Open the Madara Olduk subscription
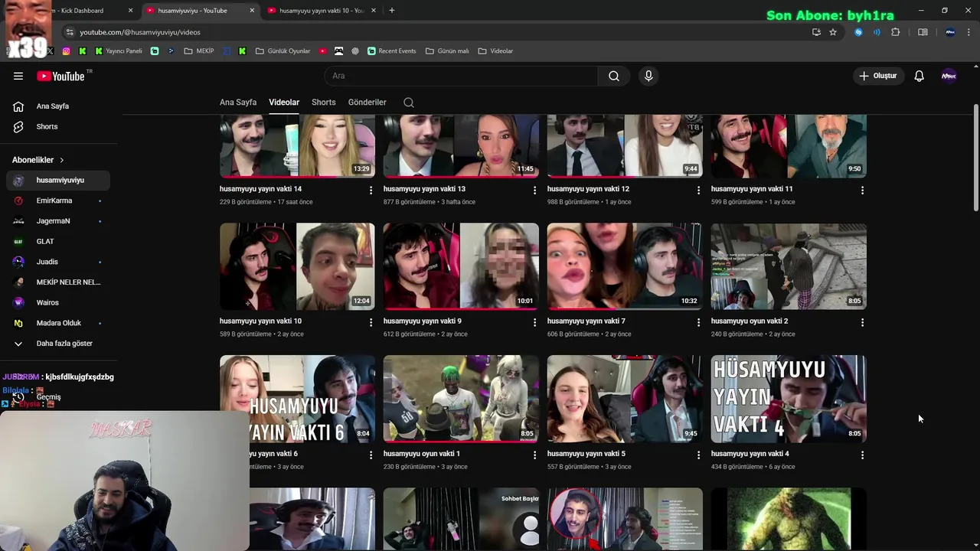The image size is (980, 551). pos(57,323)
